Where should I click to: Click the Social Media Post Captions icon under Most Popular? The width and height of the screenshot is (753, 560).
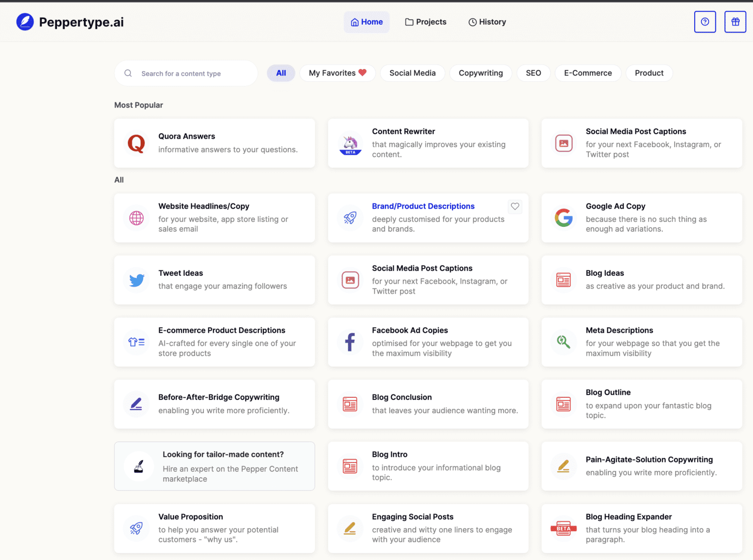pyautogui.click(x=564, y=144)
